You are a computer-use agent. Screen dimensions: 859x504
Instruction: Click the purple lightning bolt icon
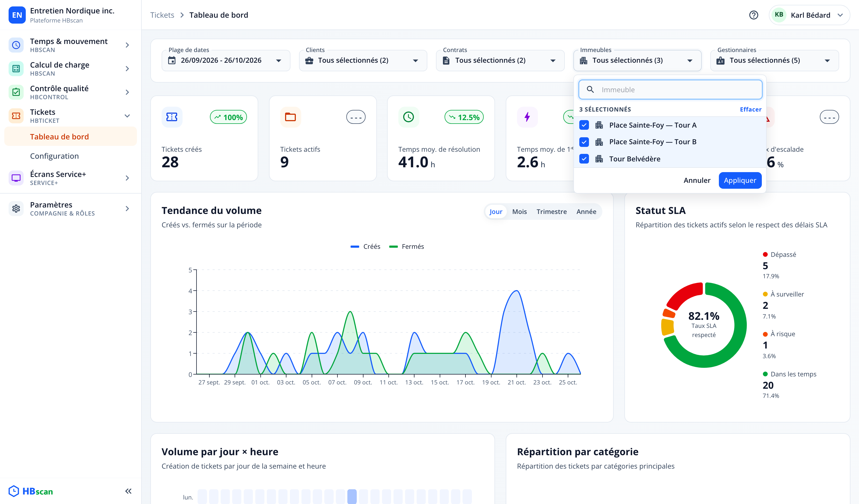527,117
